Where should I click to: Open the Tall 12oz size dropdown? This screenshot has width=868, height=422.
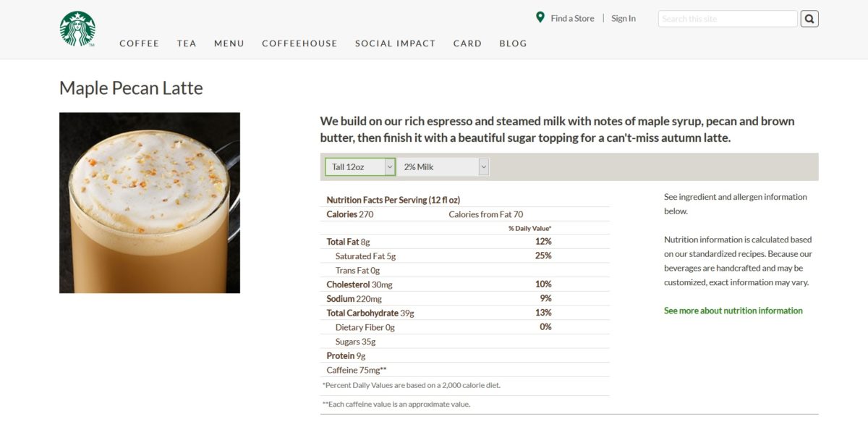click(x=360, y=167)
